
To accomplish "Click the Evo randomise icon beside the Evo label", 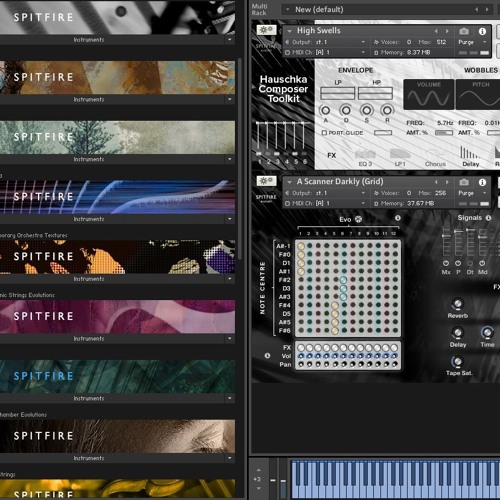I will pyautogui.click(x=358, y=219).
